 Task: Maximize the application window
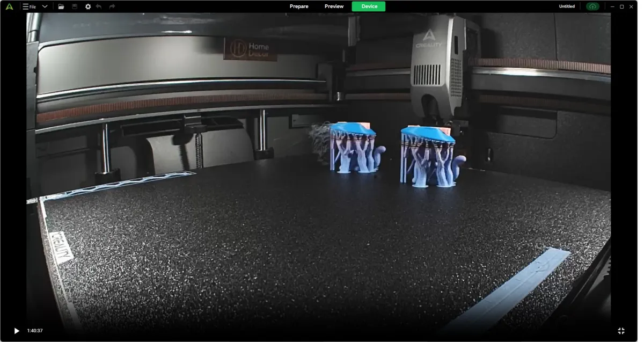pyautogui.click(x=622, y=6)
